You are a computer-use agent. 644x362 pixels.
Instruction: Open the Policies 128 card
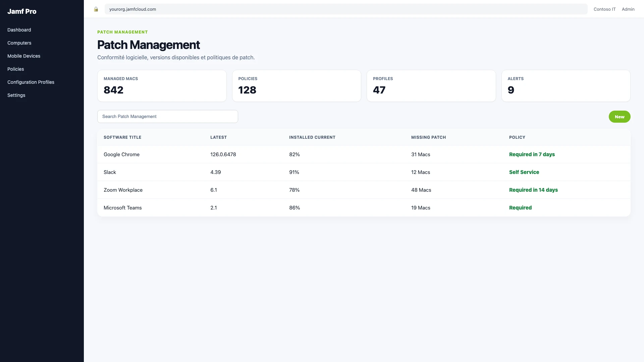pos(297,86)
